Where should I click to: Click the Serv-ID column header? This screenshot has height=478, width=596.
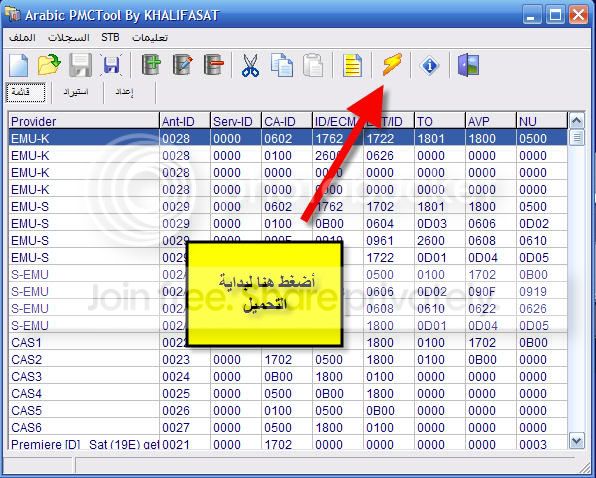[236, 121]
